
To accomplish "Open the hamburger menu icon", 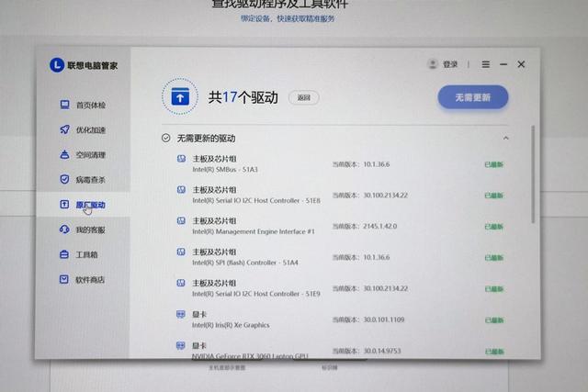I will pos(486,64).
